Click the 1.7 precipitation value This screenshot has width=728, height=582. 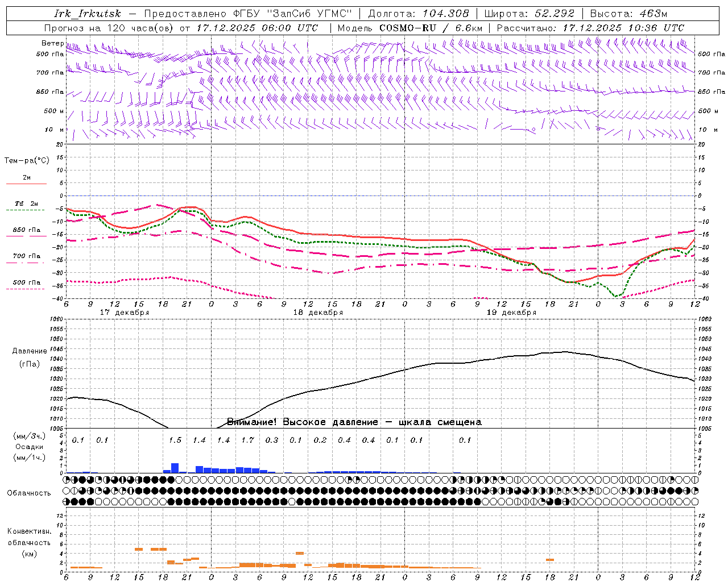pyautogui.click(x=247, y=440)
